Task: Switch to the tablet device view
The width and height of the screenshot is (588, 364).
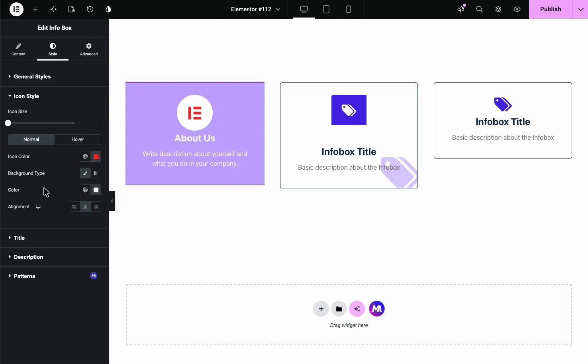Action: coord(326,9)
